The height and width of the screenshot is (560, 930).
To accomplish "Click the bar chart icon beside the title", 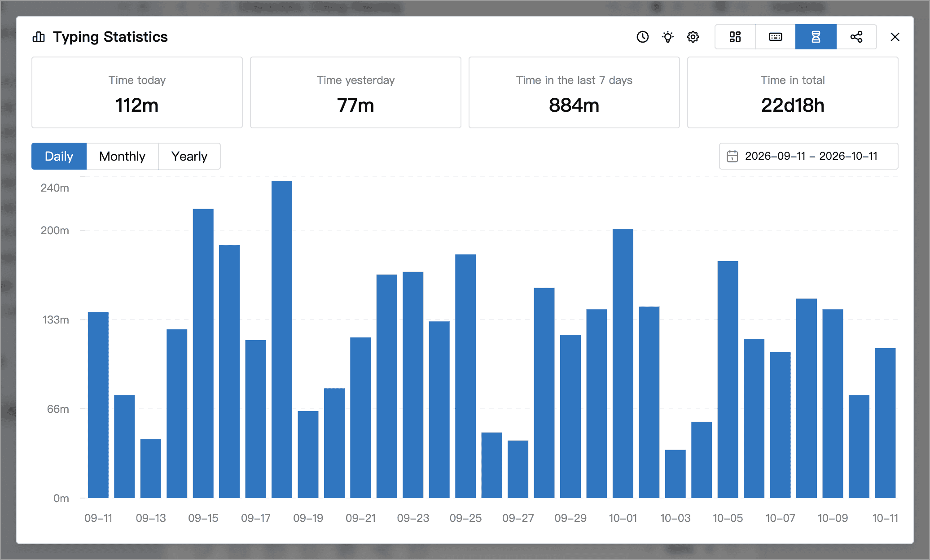I will click(x=39, y=37).
